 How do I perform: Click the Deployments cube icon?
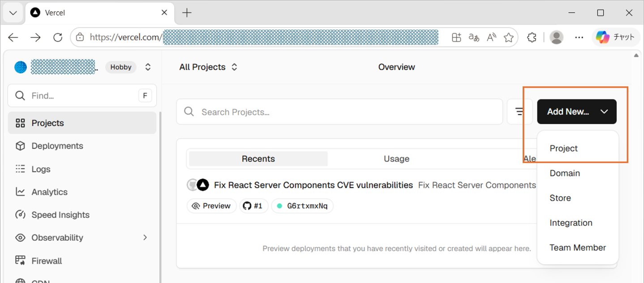(x=20, y=146)
